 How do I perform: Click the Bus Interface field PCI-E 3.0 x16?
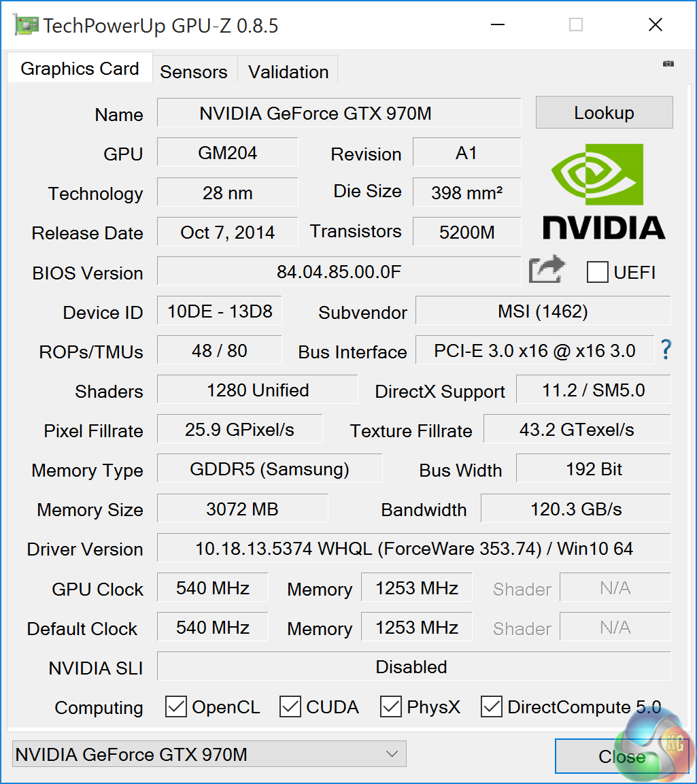(534, 350)
